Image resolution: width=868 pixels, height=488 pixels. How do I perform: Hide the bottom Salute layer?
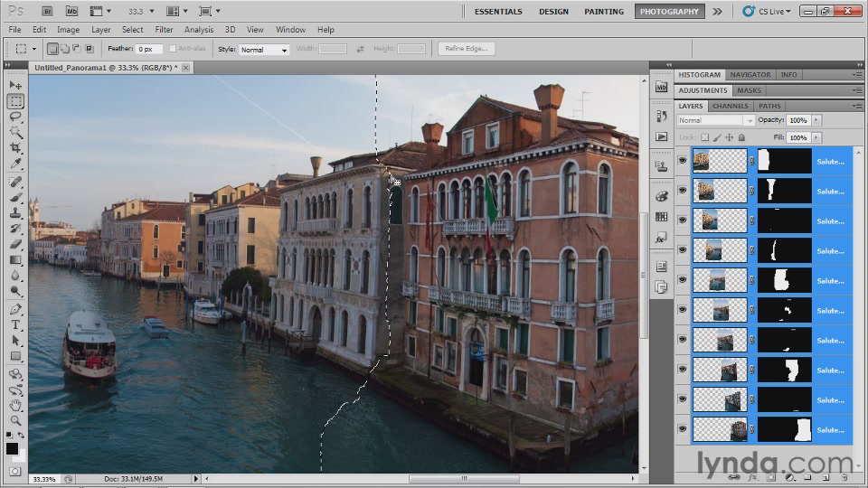(683, 428)
